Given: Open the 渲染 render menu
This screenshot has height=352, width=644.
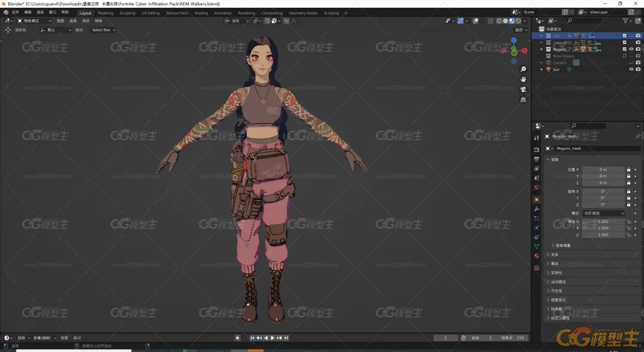Looking at the screenshot, I should [40, 12].
